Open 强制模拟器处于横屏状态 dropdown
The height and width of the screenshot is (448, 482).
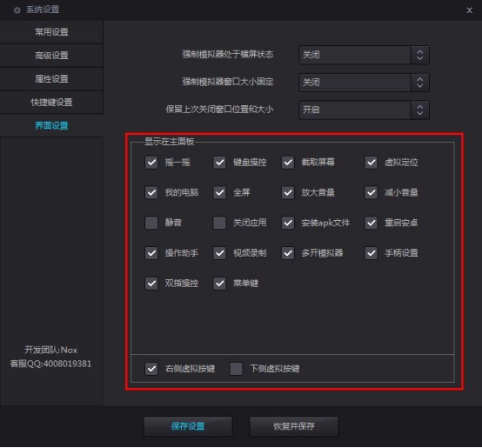(364, 55)
